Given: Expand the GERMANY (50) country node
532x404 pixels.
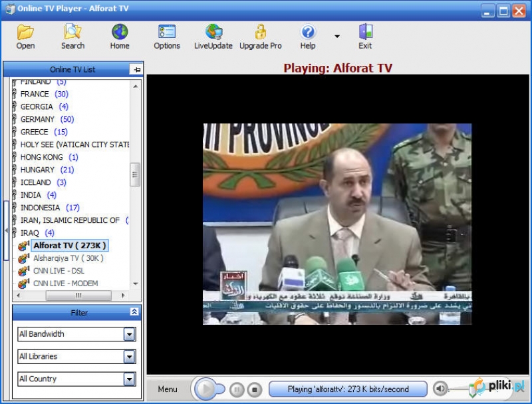Looking at the screenshot, I should click(14, 119).
